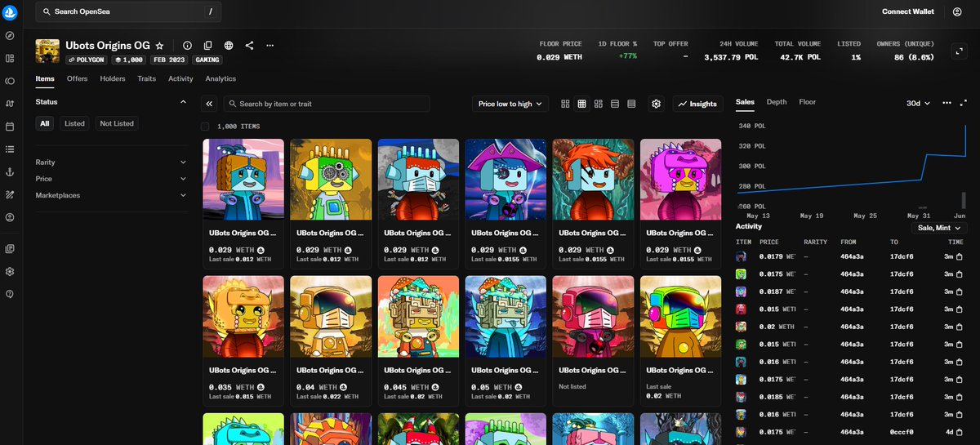Open the Settings gear in sidebar
The width and height of the screenshot is (980, 445).
[x=10, y=271]
